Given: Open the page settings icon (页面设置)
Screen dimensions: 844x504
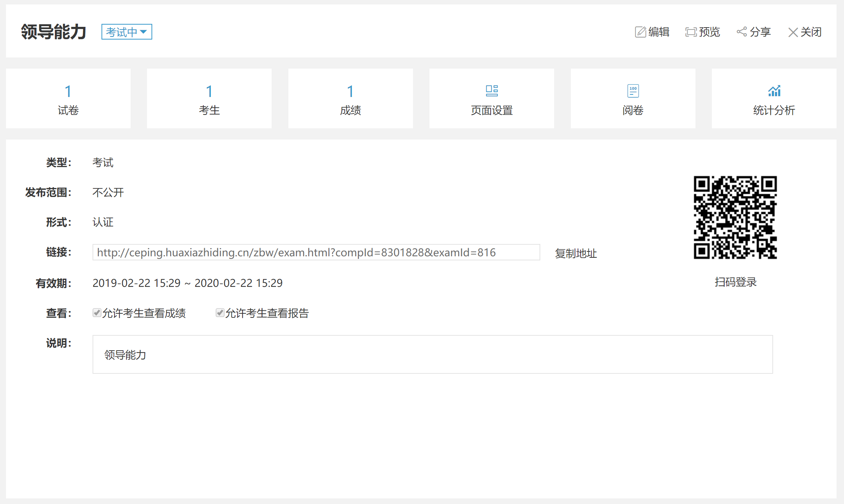Looking at the screenshot, I should point(491,91).
